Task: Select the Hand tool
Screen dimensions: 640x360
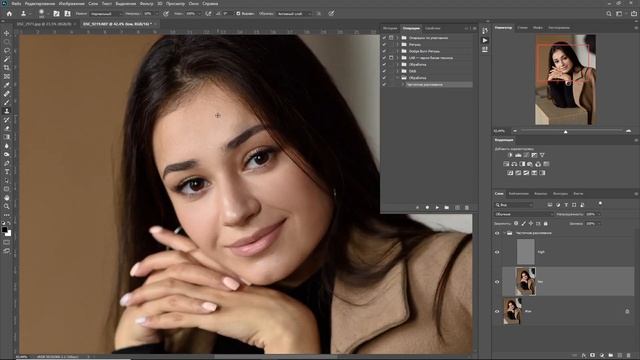Action: (x=7, y=198)
